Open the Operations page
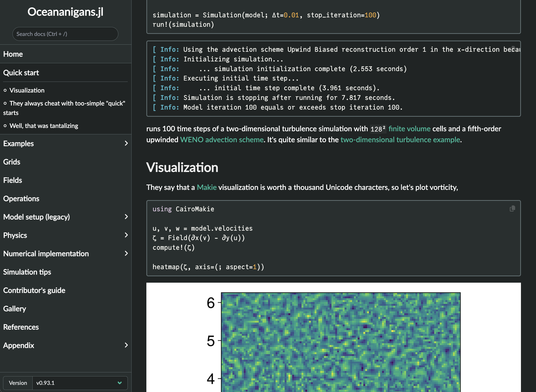536x392 pixels. (x=21, y=199)
